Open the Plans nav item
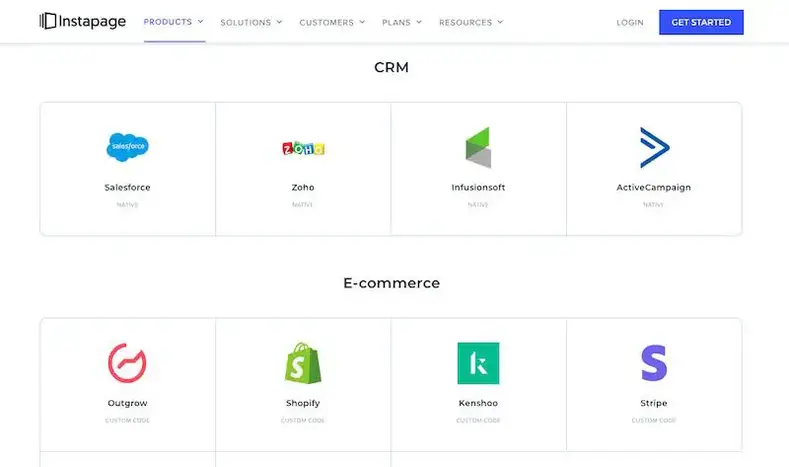The width and height of the screenshot is (789, 467). (397, 23)
